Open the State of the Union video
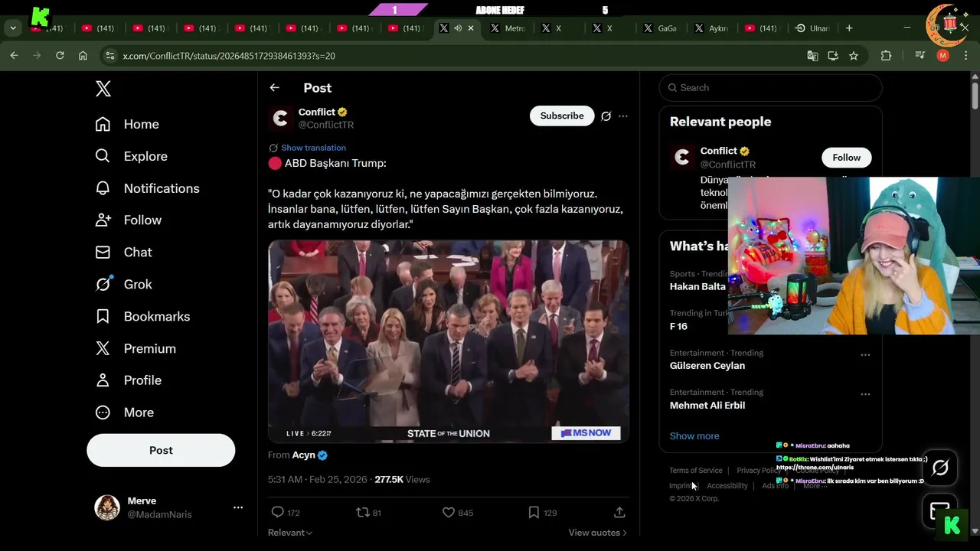This screenshot has height=551, width=980. pos(449,341)
